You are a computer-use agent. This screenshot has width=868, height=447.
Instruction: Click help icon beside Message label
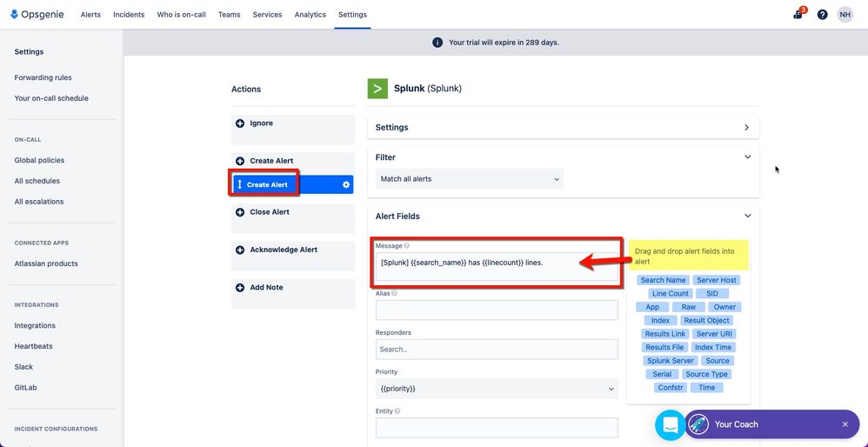pyautogui.click(x=407, y=245)
